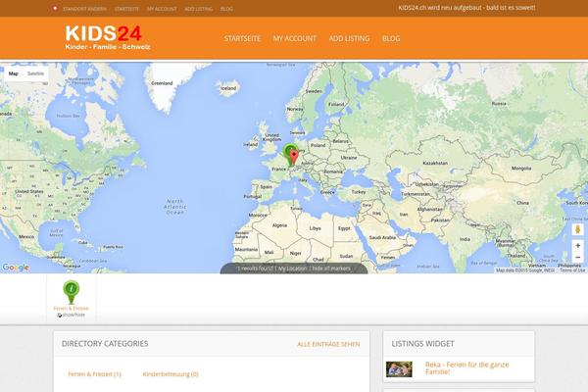Screen dimensions: 588x392
Task: Click the KIDS24 logo
Action: point(108,37)
